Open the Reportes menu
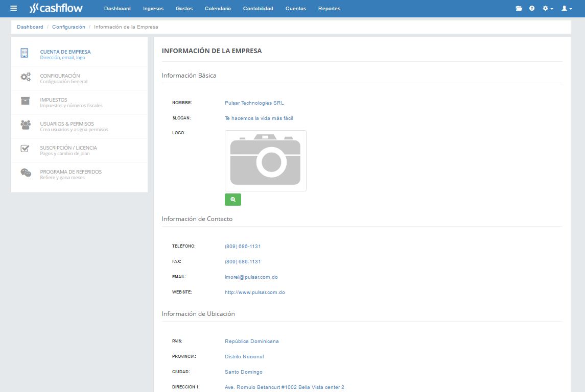 pos(330,8)
